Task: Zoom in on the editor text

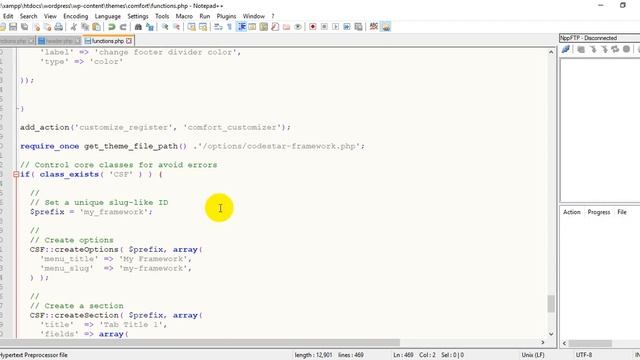Action: pyautogui.click(x=165, y=27)
